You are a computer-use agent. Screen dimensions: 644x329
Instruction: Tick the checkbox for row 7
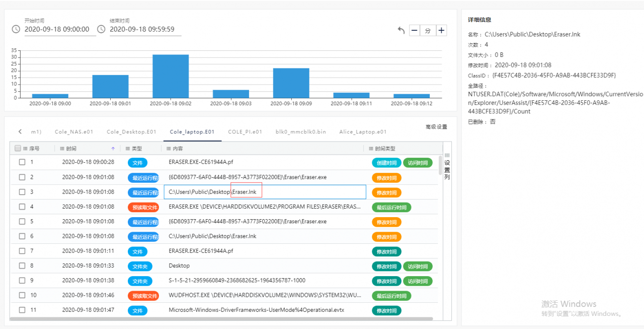[22, 251]
